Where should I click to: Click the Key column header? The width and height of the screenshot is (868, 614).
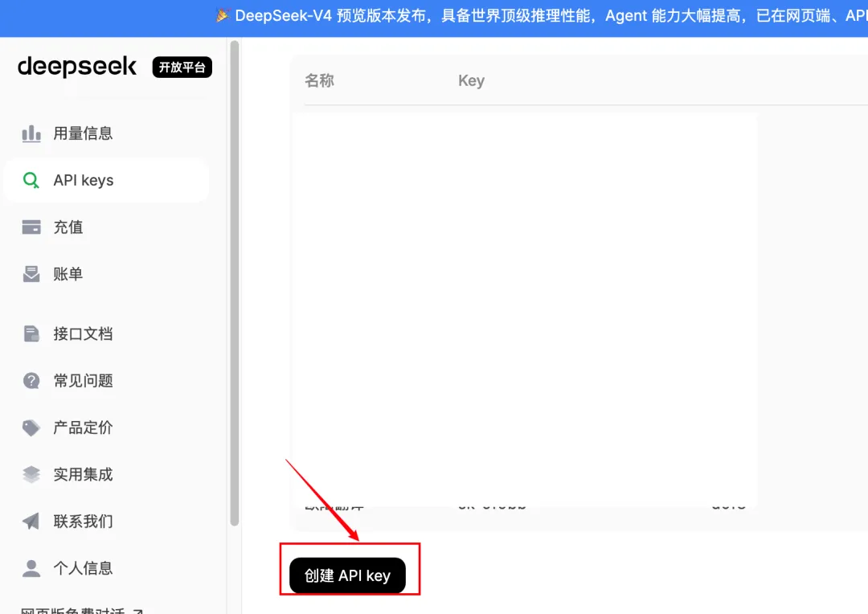(471, 81)
